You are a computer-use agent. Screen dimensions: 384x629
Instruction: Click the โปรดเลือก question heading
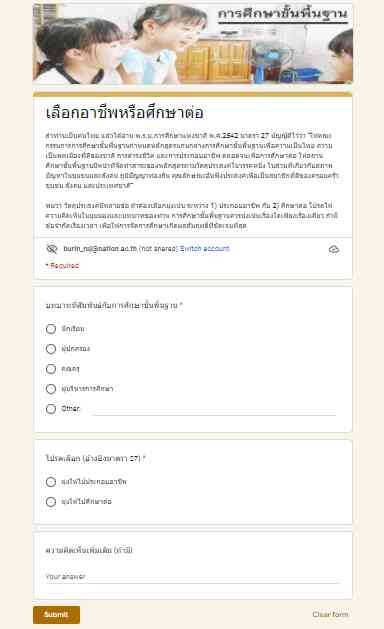[x=95, y=458]
